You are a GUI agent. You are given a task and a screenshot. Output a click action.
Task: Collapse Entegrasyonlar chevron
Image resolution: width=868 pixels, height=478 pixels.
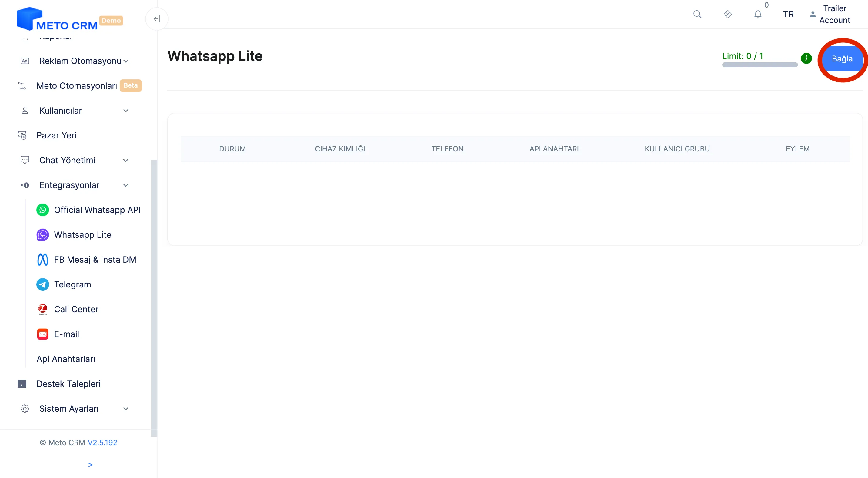pyautogui.click(x=126, y=185)
